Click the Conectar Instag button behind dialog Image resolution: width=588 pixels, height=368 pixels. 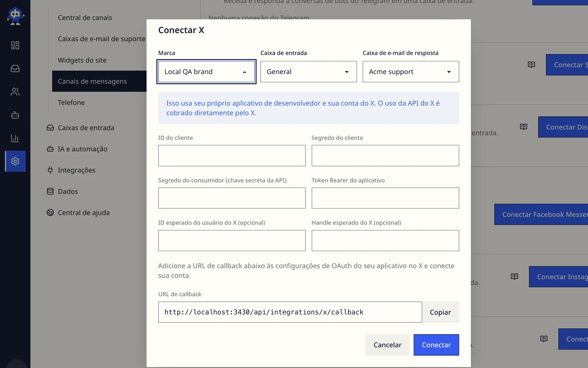point(559,277)
